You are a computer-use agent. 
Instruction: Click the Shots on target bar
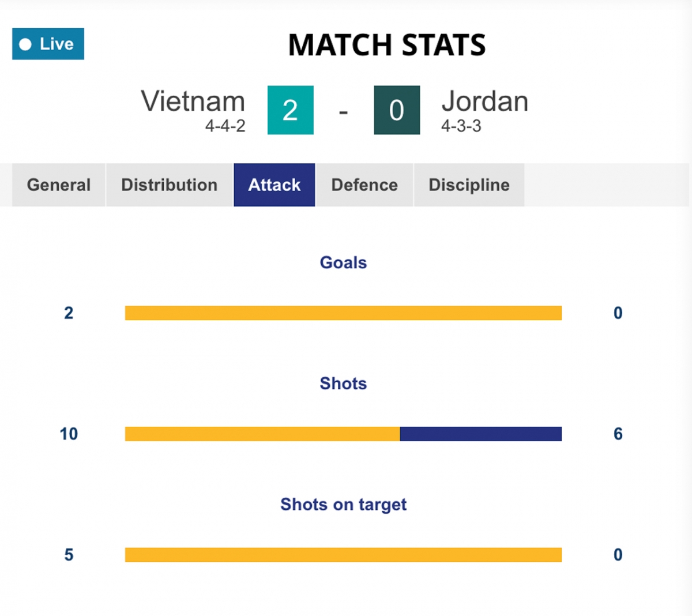(x=343, y=555)
